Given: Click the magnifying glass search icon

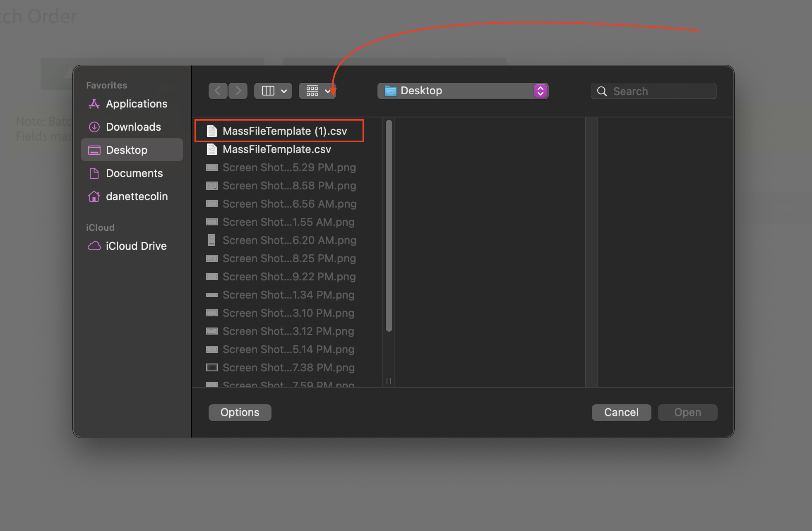Looking at the screenshot, I should click(x=602, y=91).
